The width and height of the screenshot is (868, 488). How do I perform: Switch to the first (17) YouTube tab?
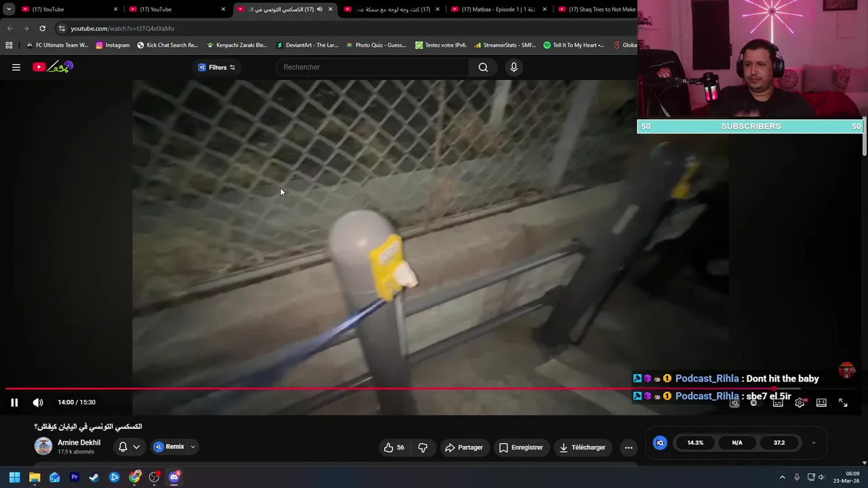coord(69,9)
